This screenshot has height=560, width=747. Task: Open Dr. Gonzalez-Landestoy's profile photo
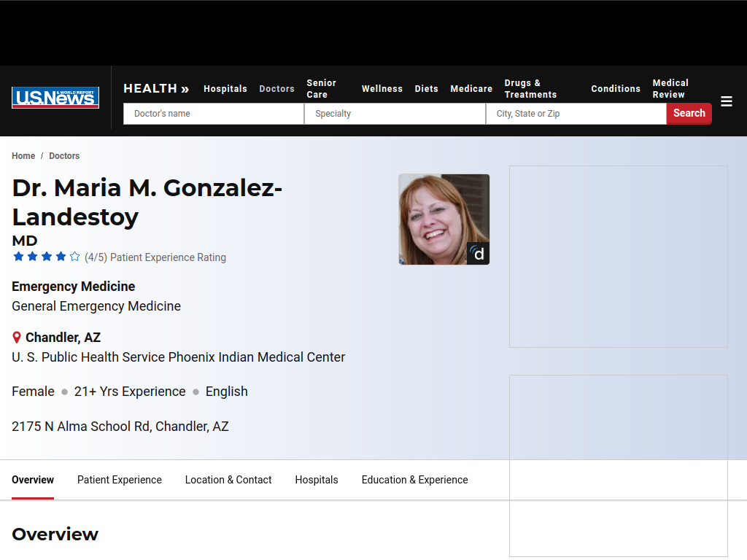pos(444,219)
